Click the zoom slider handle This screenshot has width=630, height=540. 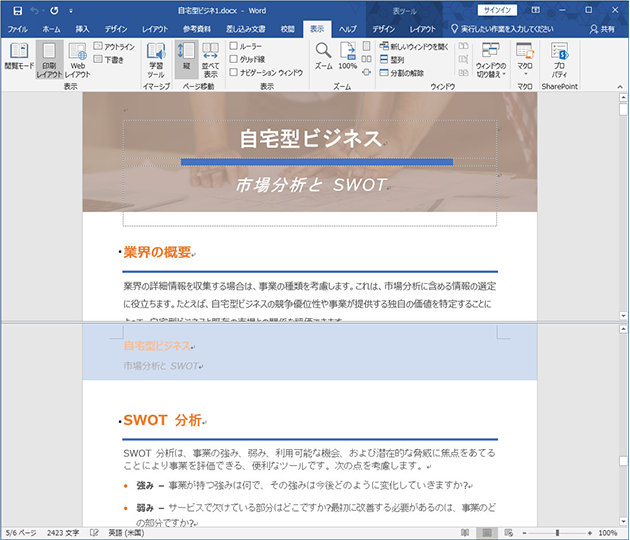tap(557, 533)
